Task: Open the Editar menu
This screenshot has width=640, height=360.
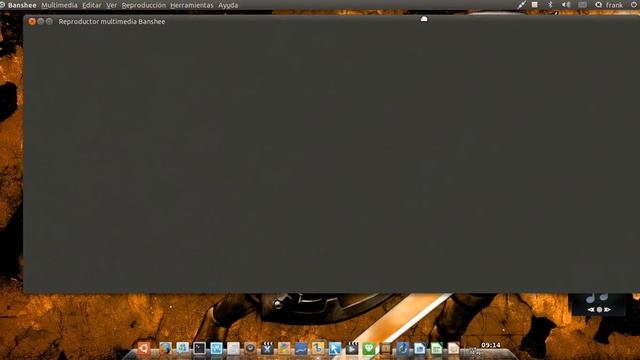Action: pyautogui.click(x=92, y=5)
